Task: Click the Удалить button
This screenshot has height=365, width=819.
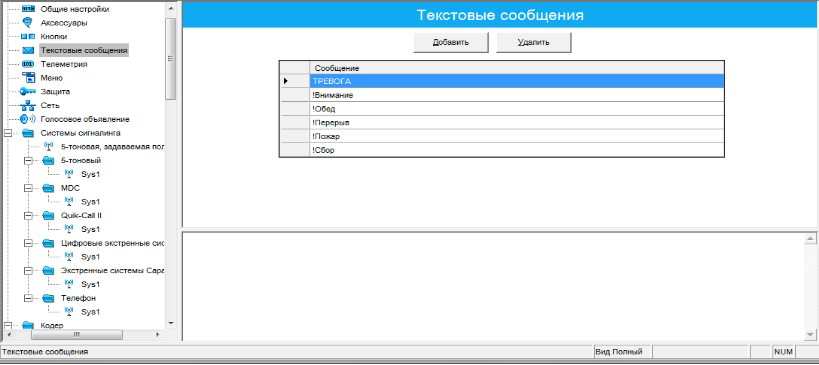Action: coord(533,42)
